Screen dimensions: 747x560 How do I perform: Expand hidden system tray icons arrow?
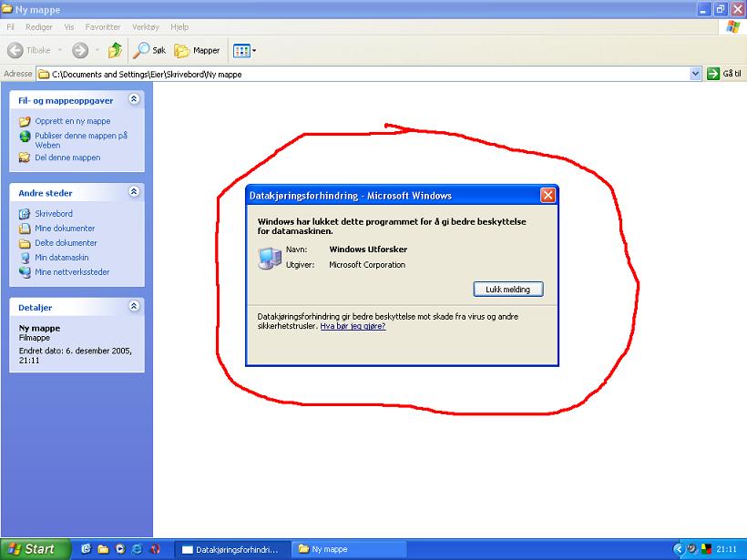pos(678,549)
